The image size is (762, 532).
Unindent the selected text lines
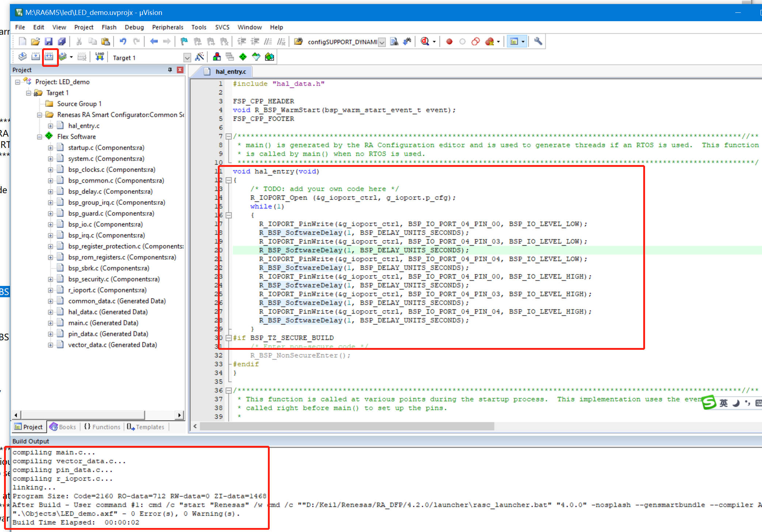[x=255, y=42]
